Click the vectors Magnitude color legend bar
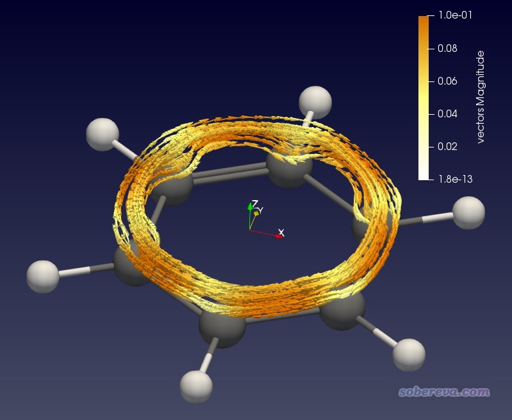Screen dimensions: 512x420 [423, 97]
